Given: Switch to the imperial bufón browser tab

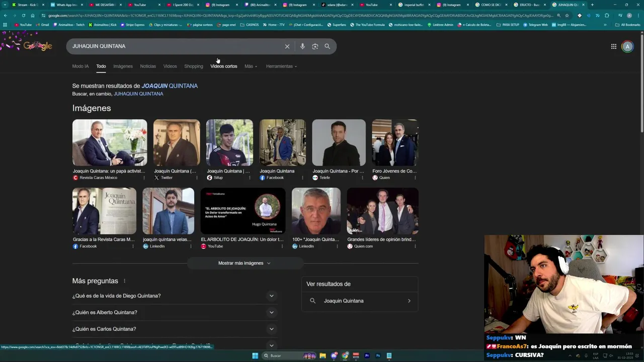Looking at the screenshot, I should [x=415, y=5].
